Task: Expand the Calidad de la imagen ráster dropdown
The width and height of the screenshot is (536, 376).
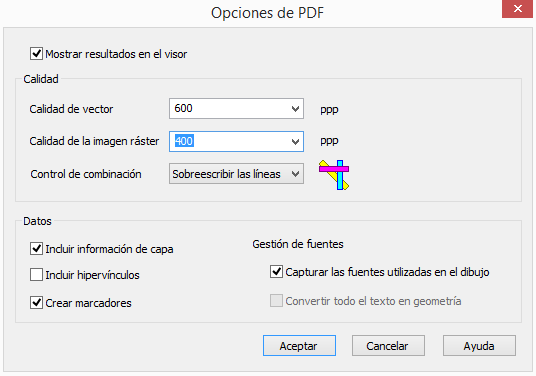Action: pyautogui.click(x=295, y=142)
